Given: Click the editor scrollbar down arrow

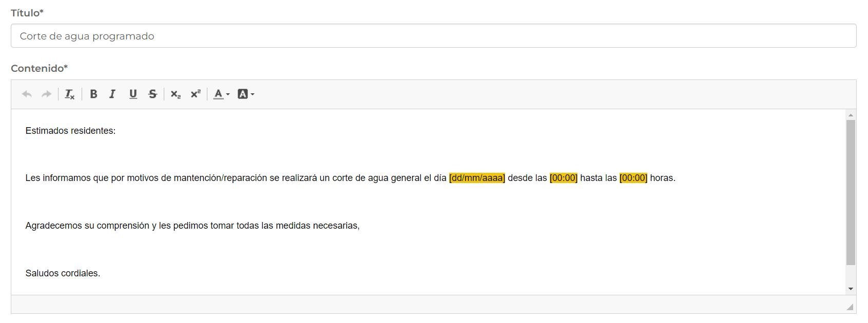Looking at the screenshot, I should 851,289.
